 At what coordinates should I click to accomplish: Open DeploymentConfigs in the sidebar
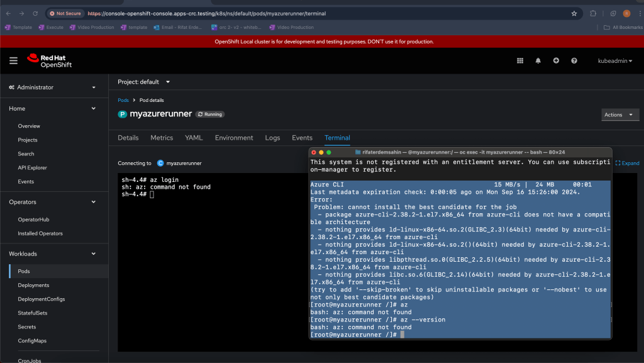[42, 299]
